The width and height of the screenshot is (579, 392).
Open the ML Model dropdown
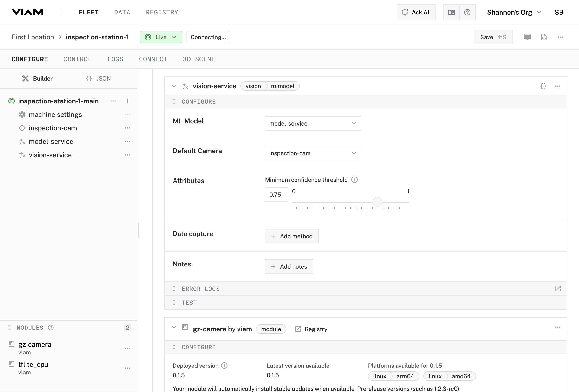313,124
